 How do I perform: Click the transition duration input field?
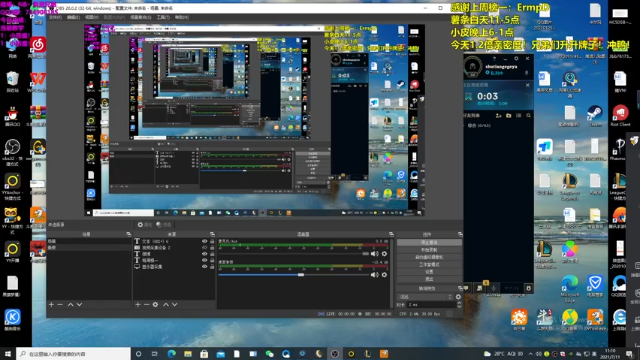pyautogui.click(x=432, y=305)
